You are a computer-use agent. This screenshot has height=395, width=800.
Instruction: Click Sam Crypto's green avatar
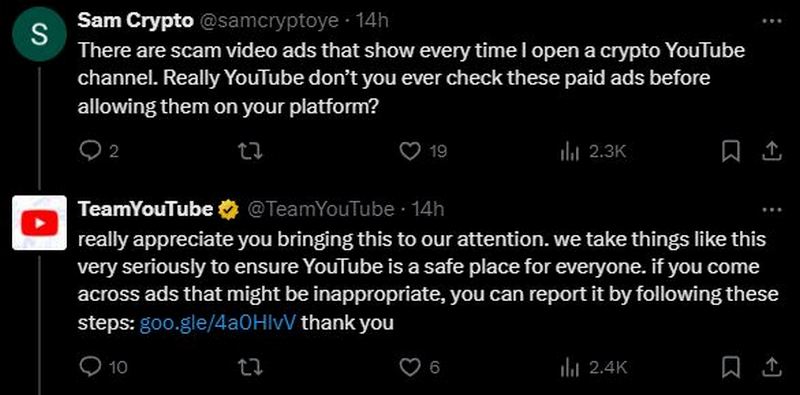click(x=39, y=35)
